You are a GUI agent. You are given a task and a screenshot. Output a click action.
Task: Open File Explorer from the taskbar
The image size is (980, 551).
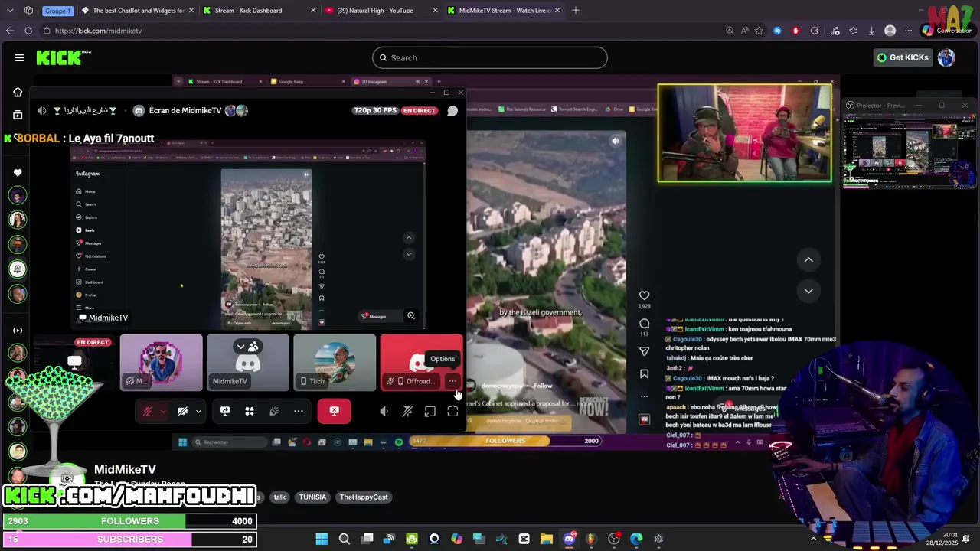click(x=547, y=539)
